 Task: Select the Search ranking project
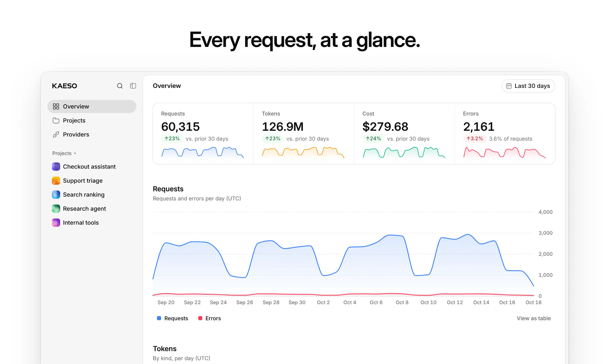click(92, 194)
